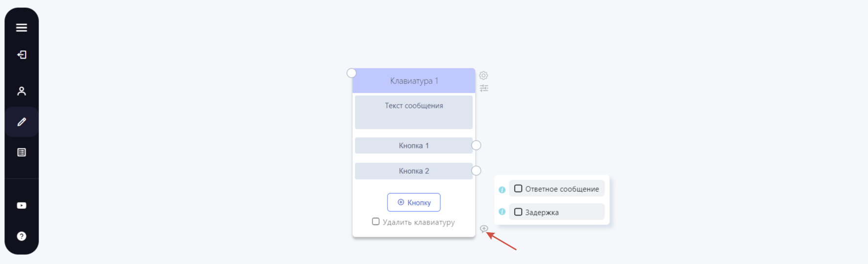Screen dimensions: 868x264
Task: Tick the Удалить клавиатуру checkbox
Action: (375, 222)
